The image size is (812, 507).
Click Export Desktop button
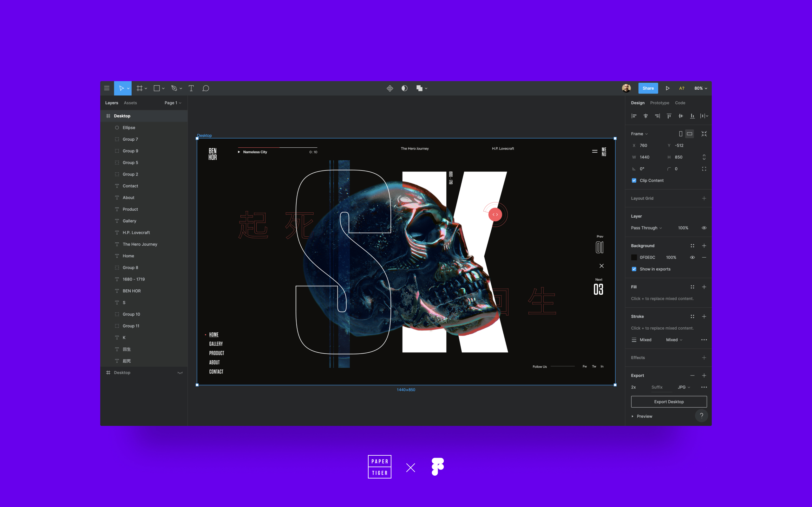(668, 401)
